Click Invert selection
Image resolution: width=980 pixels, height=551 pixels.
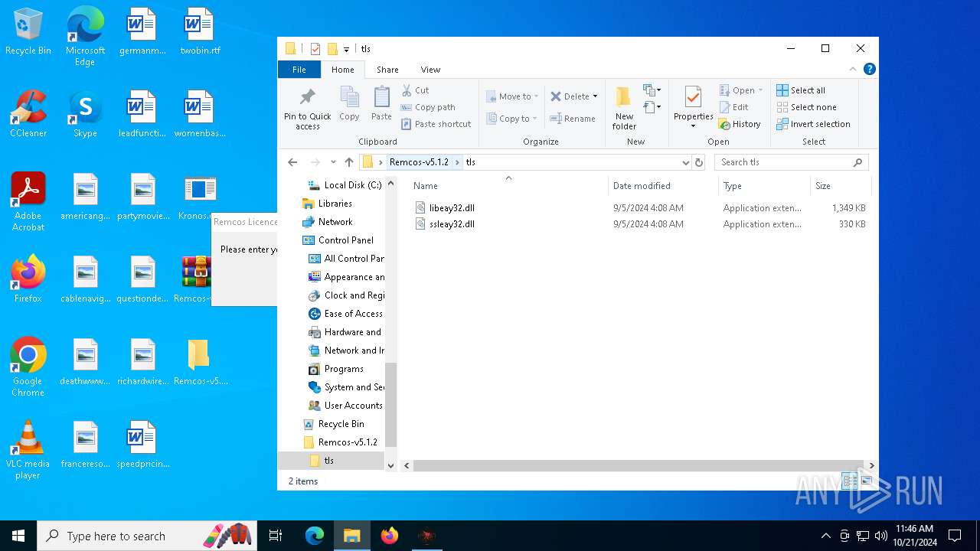[813, 124]
